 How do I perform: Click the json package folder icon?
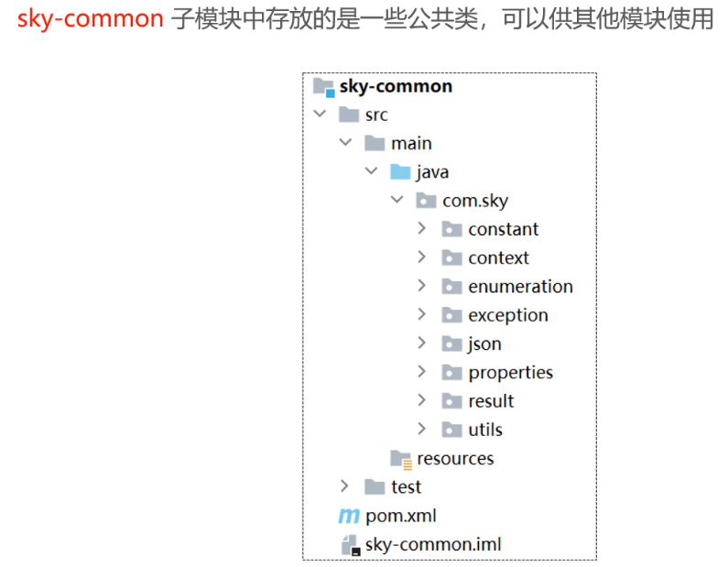[x=451, y=343]
